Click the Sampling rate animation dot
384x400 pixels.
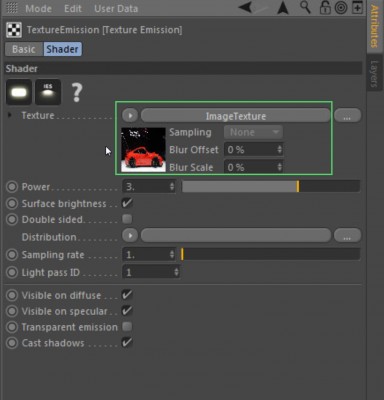click(x=12, y=255)
